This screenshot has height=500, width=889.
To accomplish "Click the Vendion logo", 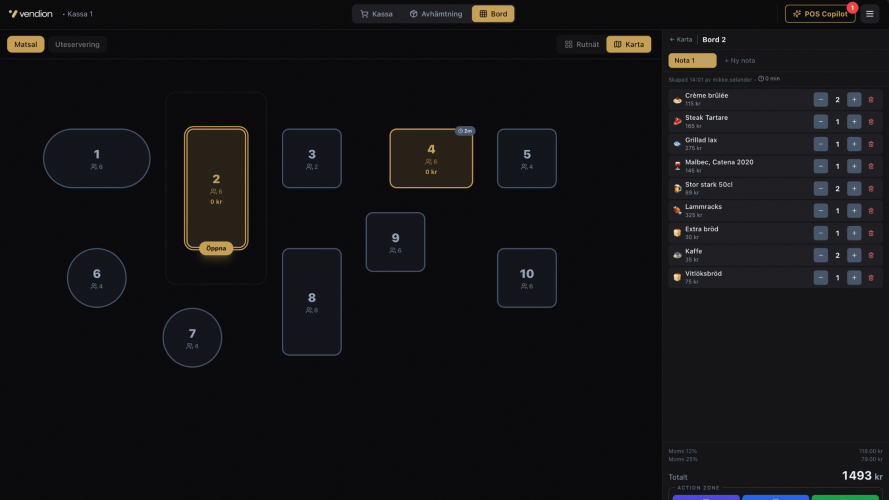I will (31, 14).
